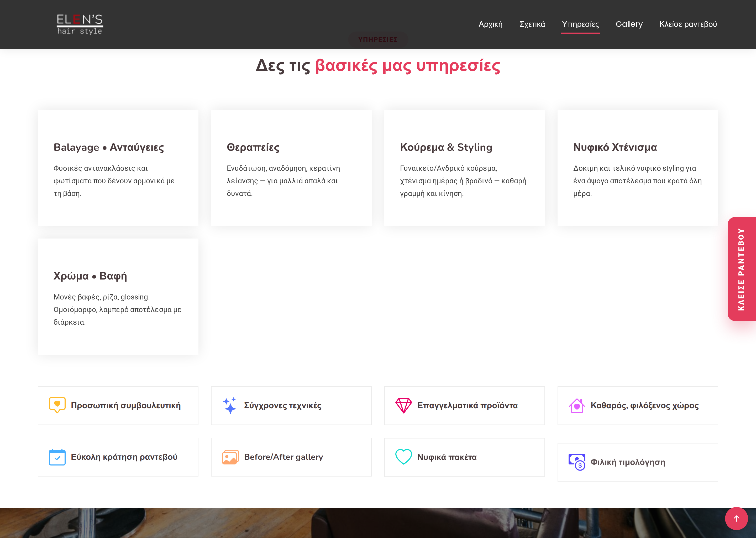The height and width of the screenshot is (538, 756).
Task: Click the salon photo banner at the bottom
Action: pos(378,523)
